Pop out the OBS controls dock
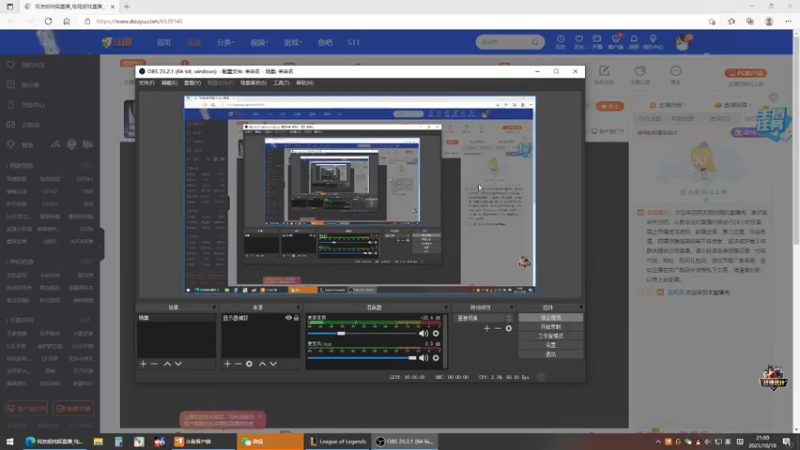The image size is (800, 450). pyautogui.click(x=581, y=308)
